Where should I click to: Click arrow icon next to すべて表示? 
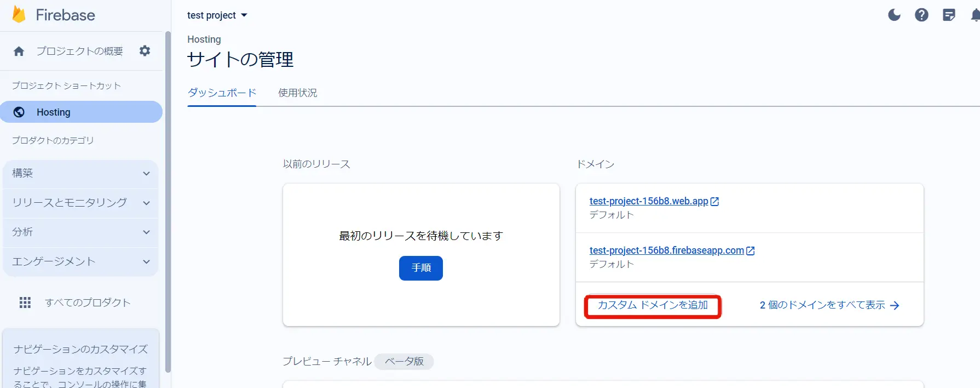tap(895, 305)
